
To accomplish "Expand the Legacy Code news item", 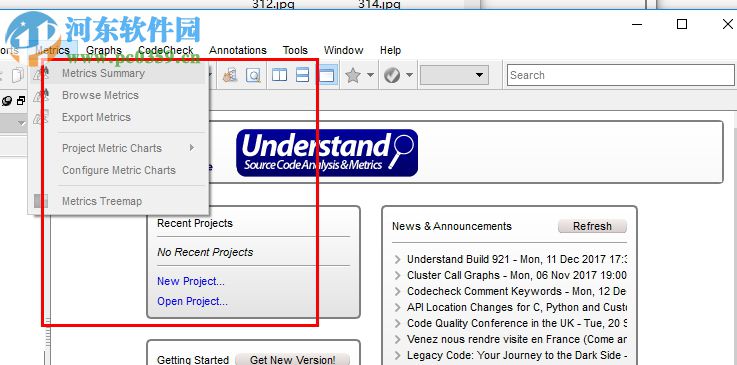I will click(398, 355).
